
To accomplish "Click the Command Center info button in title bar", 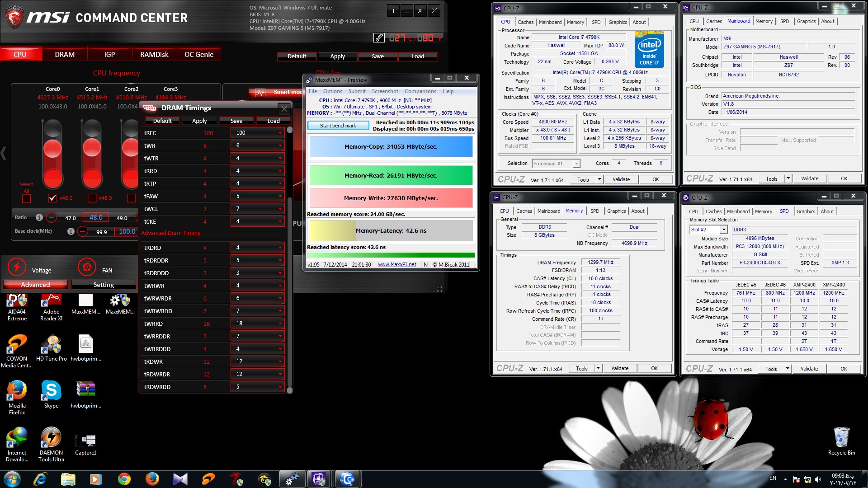I will click(x=393, y=11).
